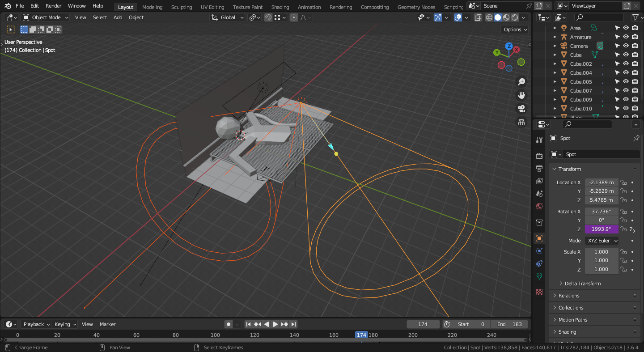
Task: Open the Object Constraints properties tab
Action: pos(539,263)
